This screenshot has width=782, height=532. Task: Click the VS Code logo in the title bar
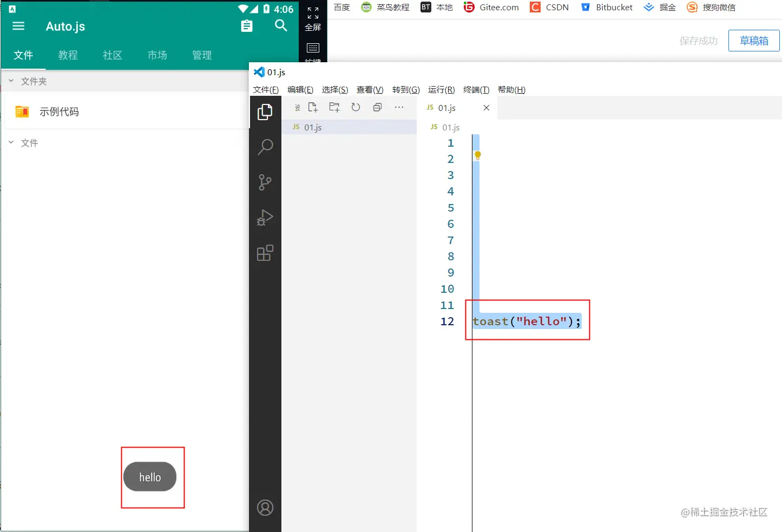click(x=259, y=72)
